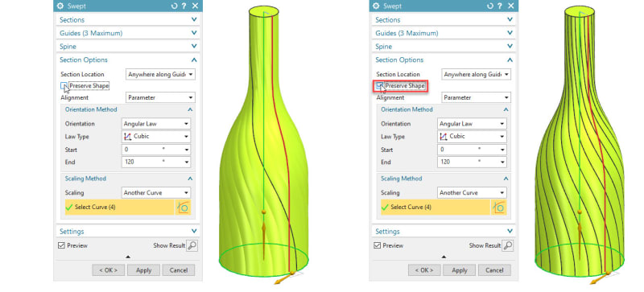The image size is (644, 292).
Task: Open Alignment Parameter dropdown in left dialog
Action: point(160,98)
